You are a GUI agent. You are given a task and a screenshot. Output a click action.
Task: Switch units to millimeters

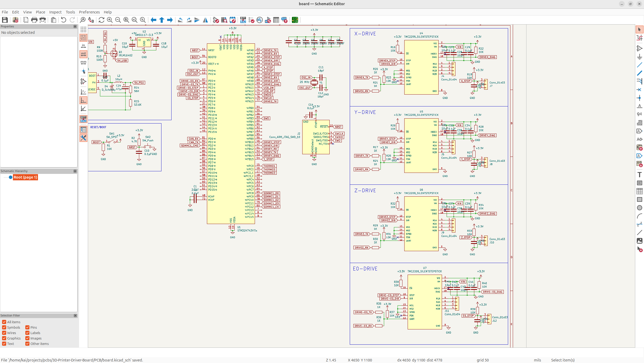(83, 62)
